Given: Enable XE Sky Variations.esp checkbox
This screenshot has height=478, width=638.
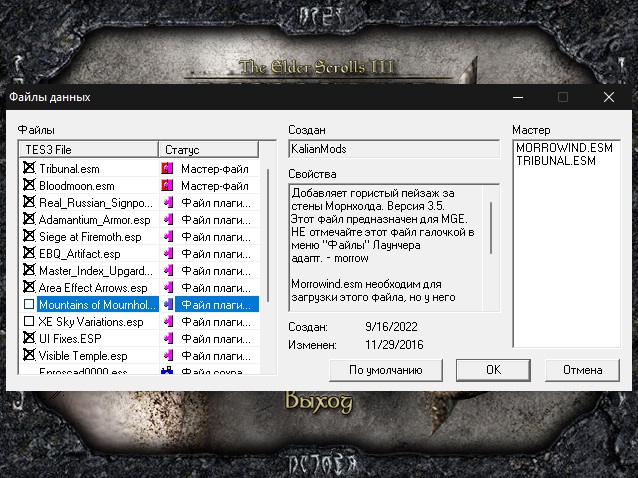Looking at the screenshot, I should (x=29, y=321).
